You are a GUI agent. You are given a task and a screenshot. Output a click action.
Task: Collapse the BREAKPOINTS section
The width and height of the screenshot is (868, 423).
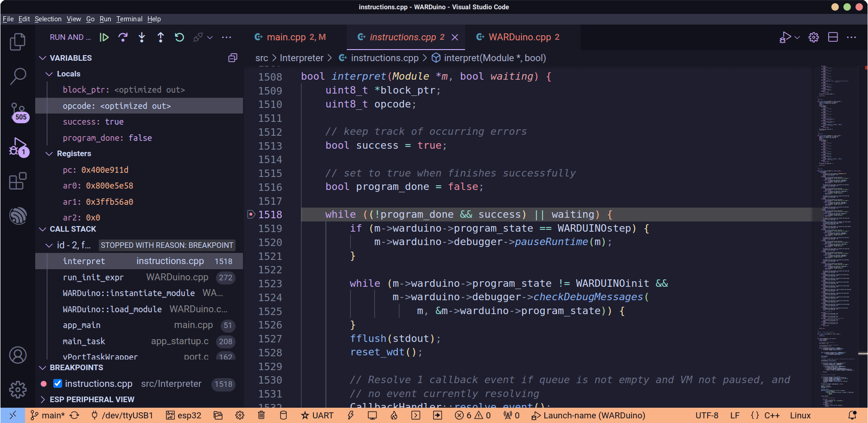(x=43, y=368)
